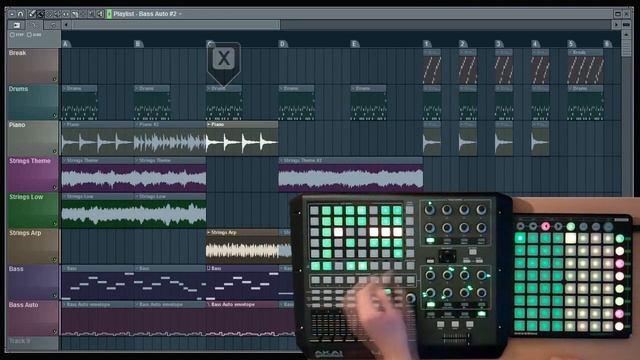Mute the Piano track
The width and height of the screenshot is (640, 360).
[54, 151]
